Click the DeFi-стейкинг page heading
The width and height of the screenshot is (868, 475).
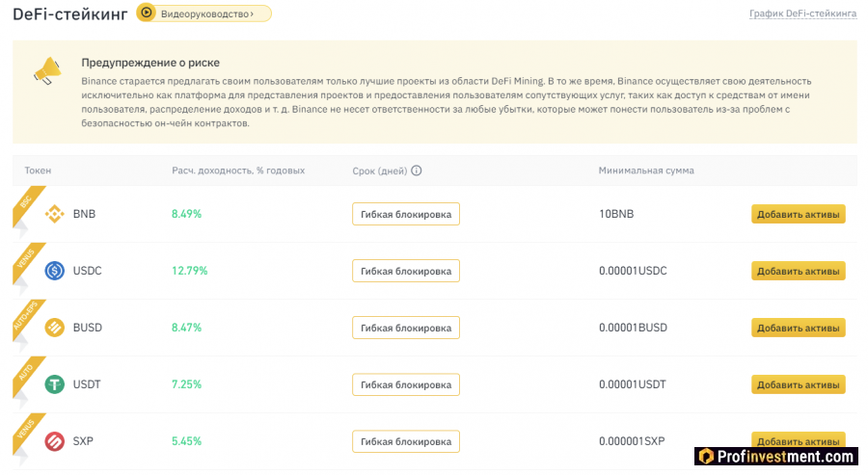point(70,13)
